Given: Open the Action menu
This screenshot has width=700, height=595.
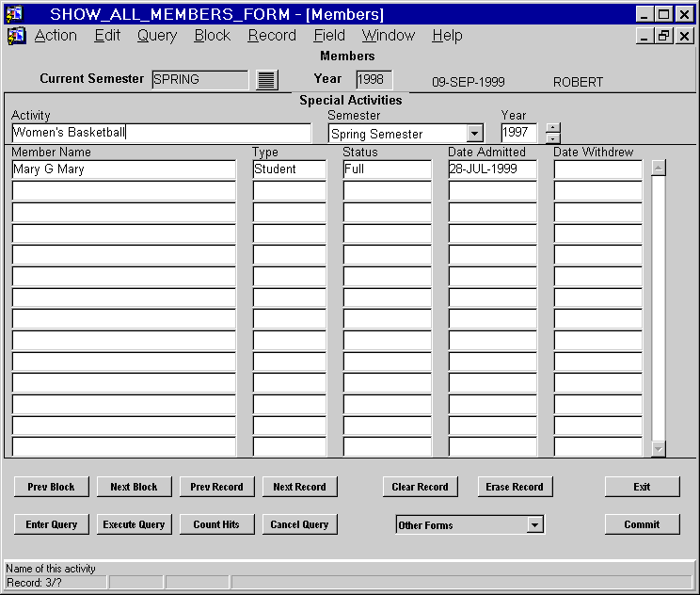Looking at the screenshot, I should (56, 35).
